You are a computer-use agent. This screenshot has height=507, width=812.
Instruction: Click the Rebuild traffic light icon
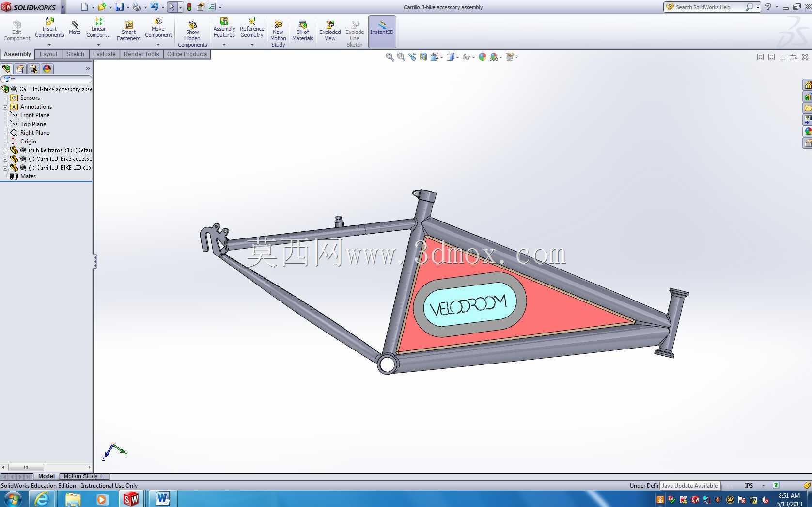189,7
